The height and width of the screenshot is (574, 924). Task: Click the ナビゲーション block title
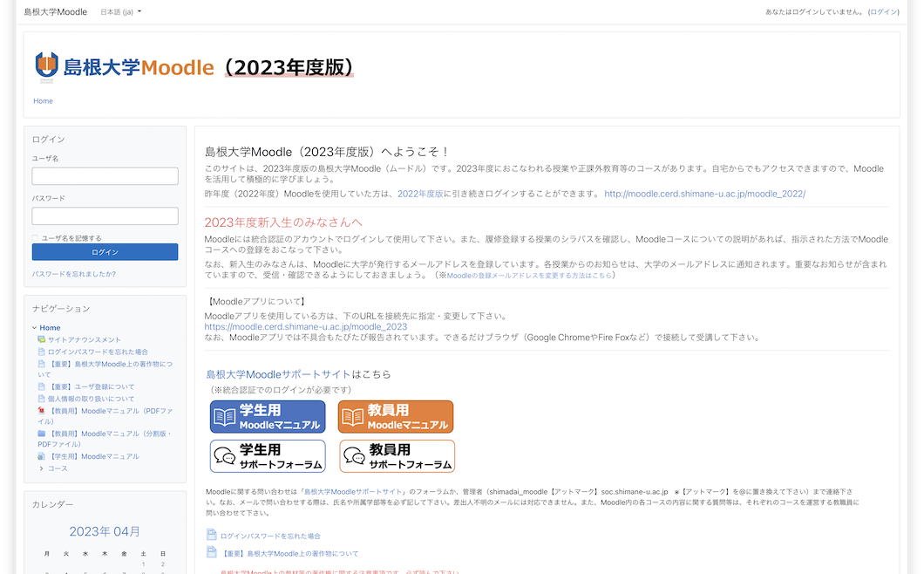pos(61,309)
